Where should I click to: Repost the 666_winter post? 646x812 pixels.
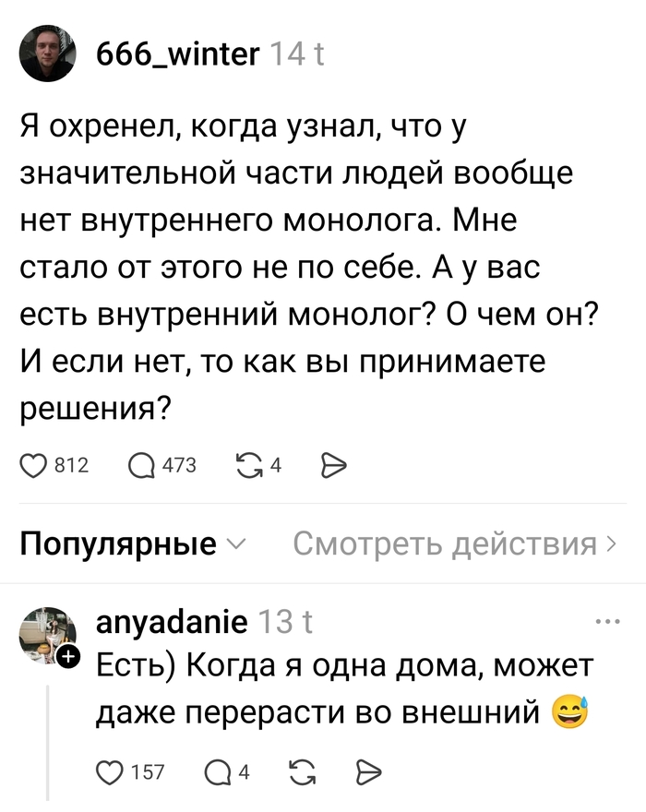pos(249,466)
